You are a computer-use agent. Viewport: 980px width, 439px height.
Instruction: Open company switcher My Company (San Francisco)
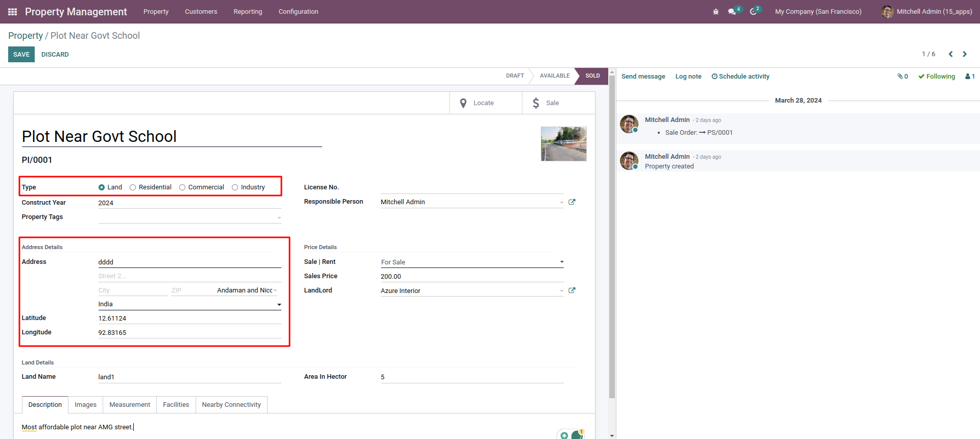[x=818, y=12]
